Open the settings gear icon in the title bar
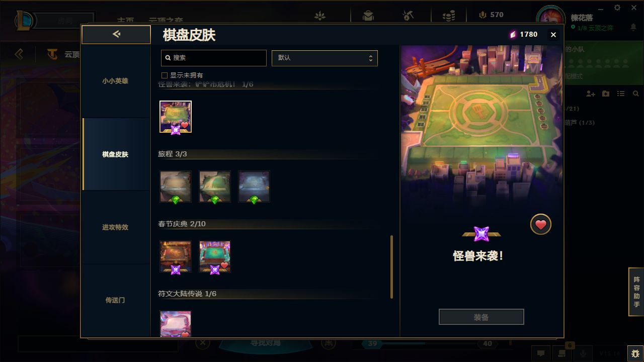644x362 pixels. point(617,8)
